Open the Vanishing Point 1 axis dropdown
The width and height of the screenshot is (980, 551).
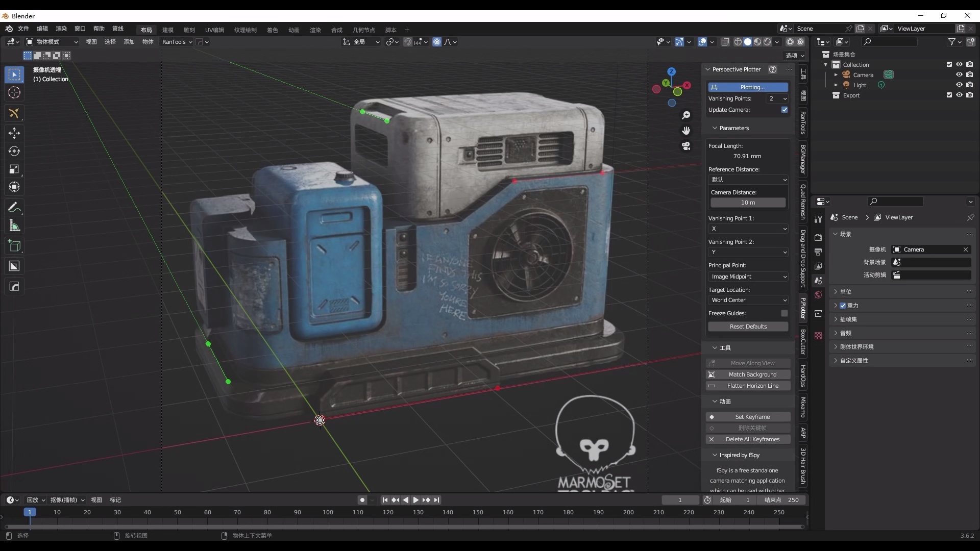point(748,229)
